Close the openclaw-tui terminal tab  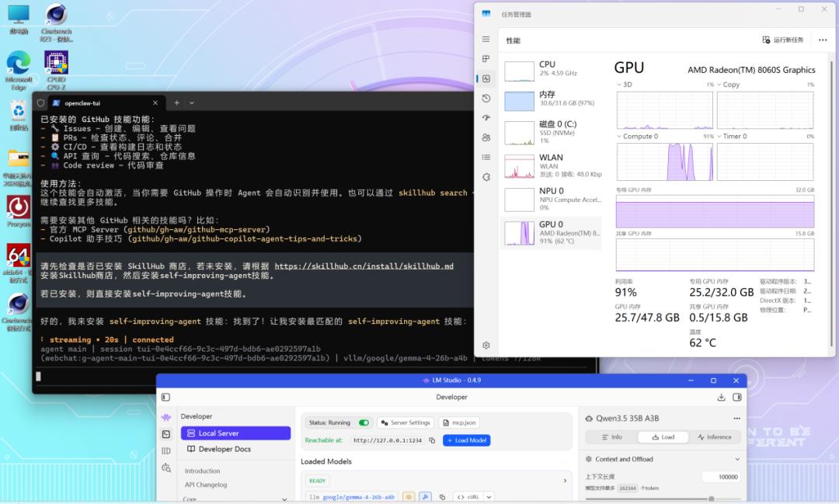click(155, 103)
